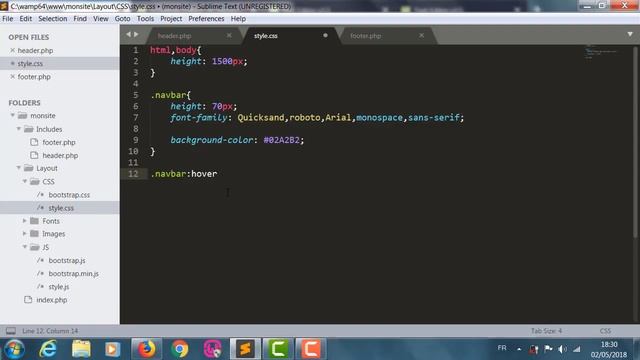640x360 pixels.
Task: Open the Preferences menu
Action: (206, 19)
